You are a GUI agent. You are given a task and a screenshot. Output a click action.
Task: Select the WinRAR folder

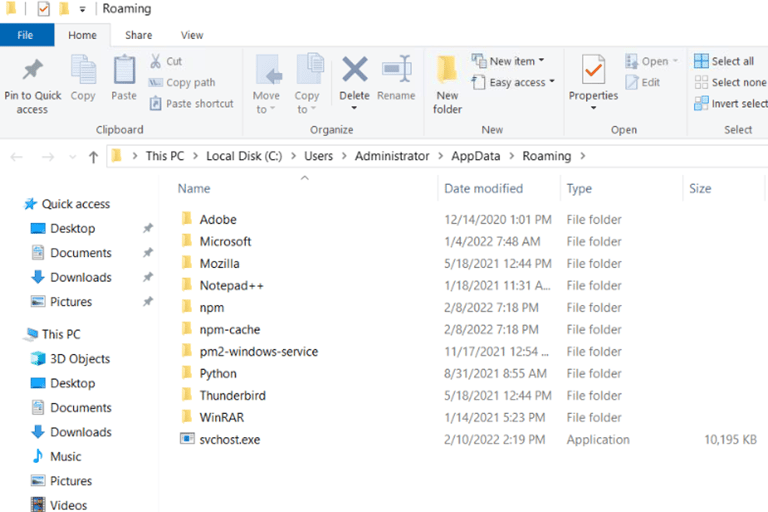(221, 417)
